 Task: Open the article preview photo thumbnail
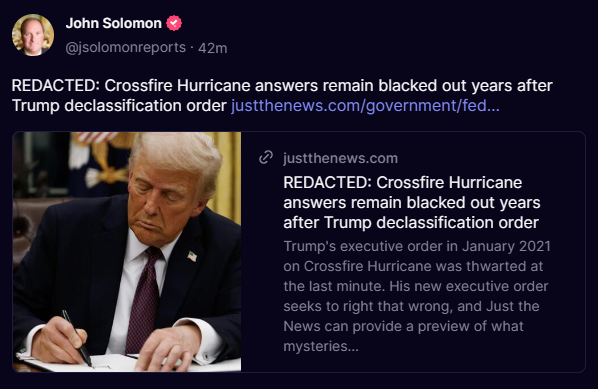[127, 252]
